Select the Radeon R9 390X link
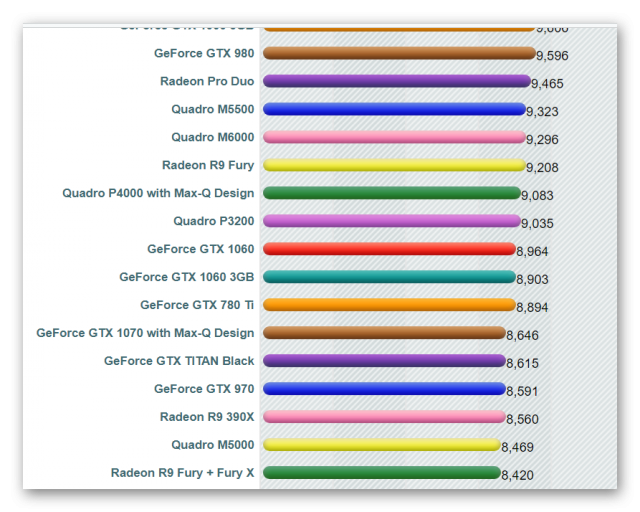This screenshot has height=512, width=640. [207, 417]
